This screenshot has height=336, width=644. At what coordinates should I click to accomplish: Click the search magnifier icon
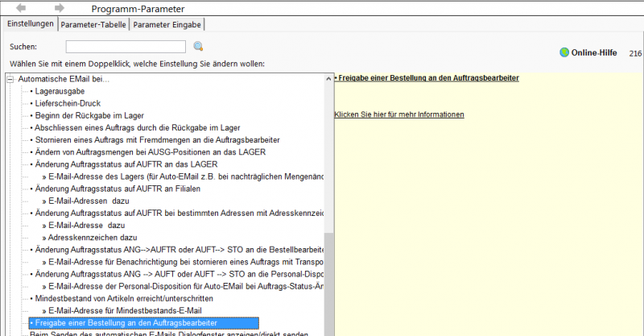(x=198, y=47)
